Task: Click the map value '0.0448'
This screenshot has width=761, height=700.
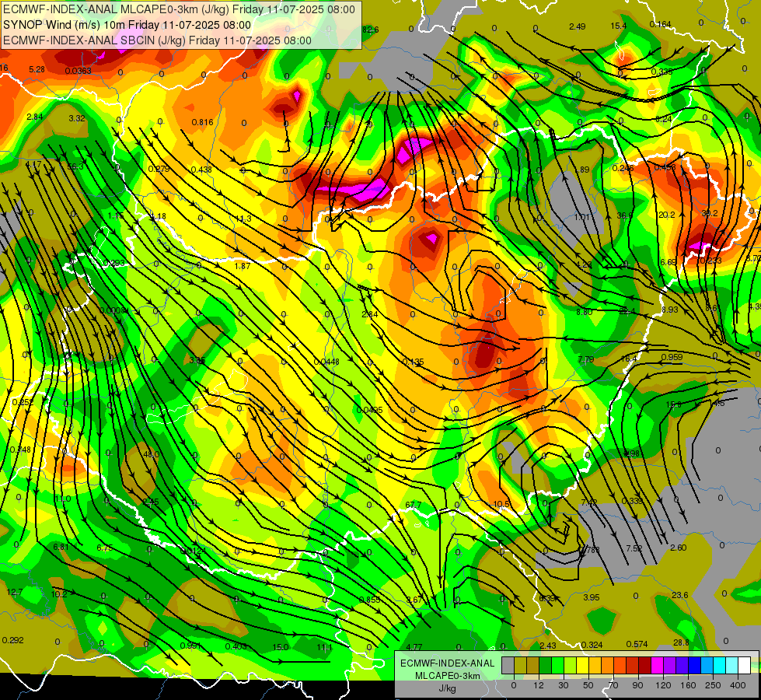Action: click(x=326, y=362)
